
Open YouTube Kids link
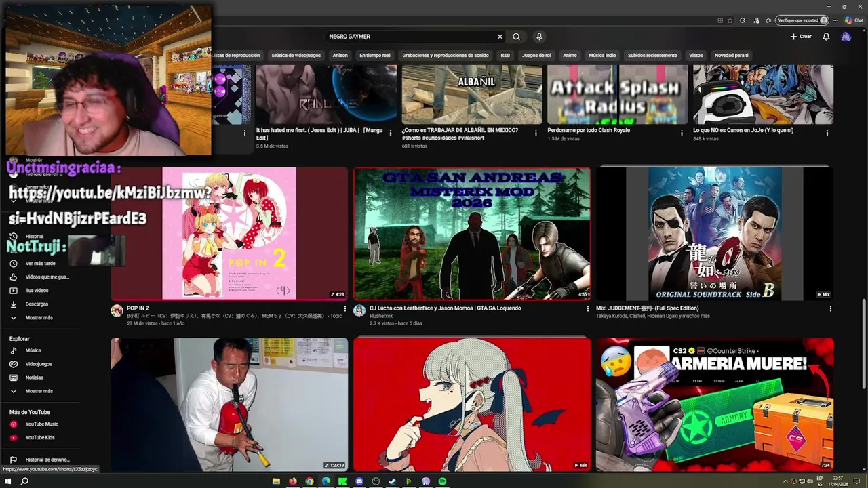coord(39,438)
